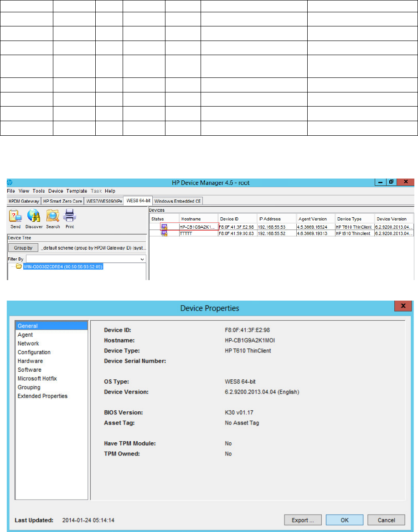The height and width of the screenshot is (532, 418).
Task: Sort devices by IP Address column header
Action: point(276,219)
